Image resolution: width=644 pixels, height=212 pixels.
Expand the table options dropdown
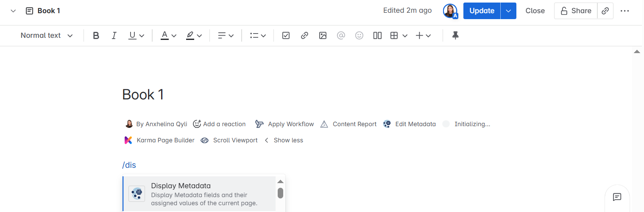(405, 36)
